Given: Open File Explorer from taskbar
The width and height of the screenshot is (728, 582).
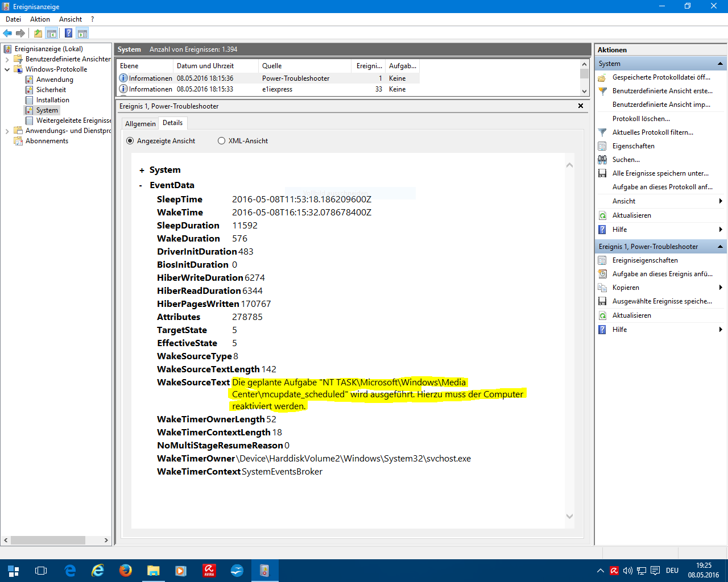Looking at the screenshot, I should [x=154, y=571].
